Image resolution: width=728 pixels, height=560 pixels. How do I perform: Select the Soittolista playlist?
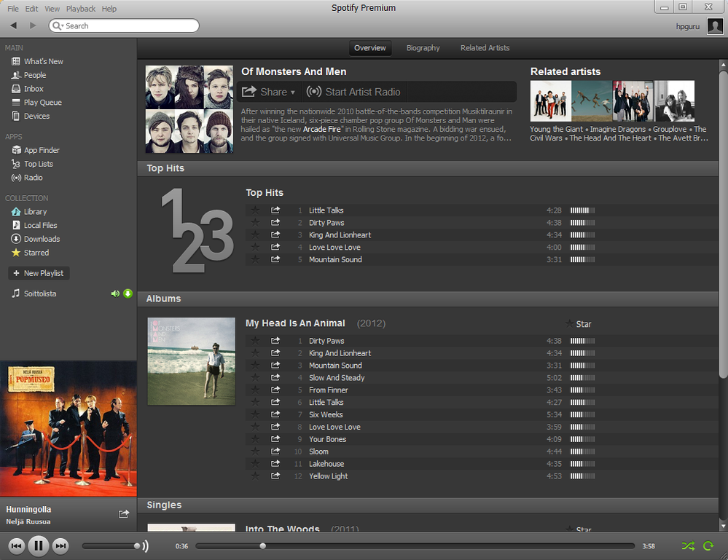(34, 293)
